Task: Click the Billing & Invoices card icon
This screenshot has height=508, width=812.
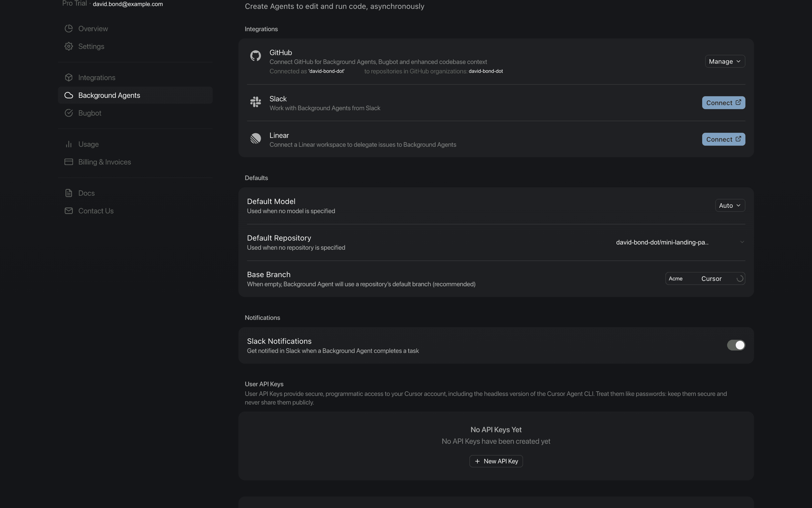Action: [x=69, y=162]
